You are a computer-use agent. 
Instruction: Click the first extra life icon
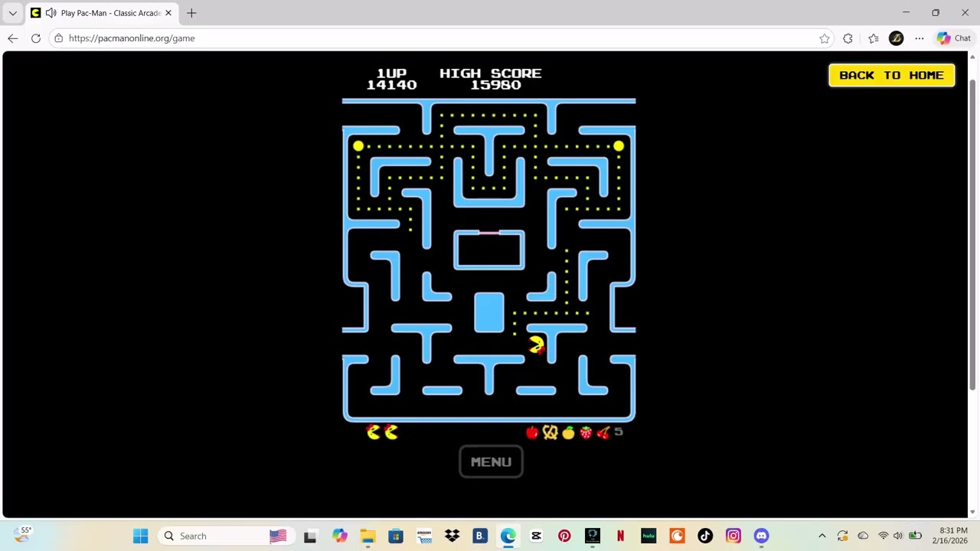click(374, 432)
